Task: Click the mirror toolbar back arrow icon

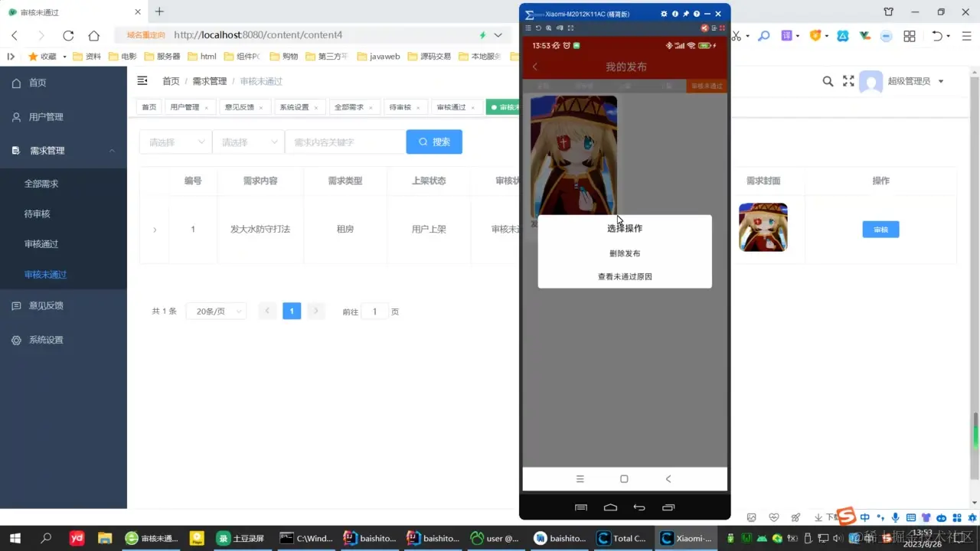Action: click(639, 507)
